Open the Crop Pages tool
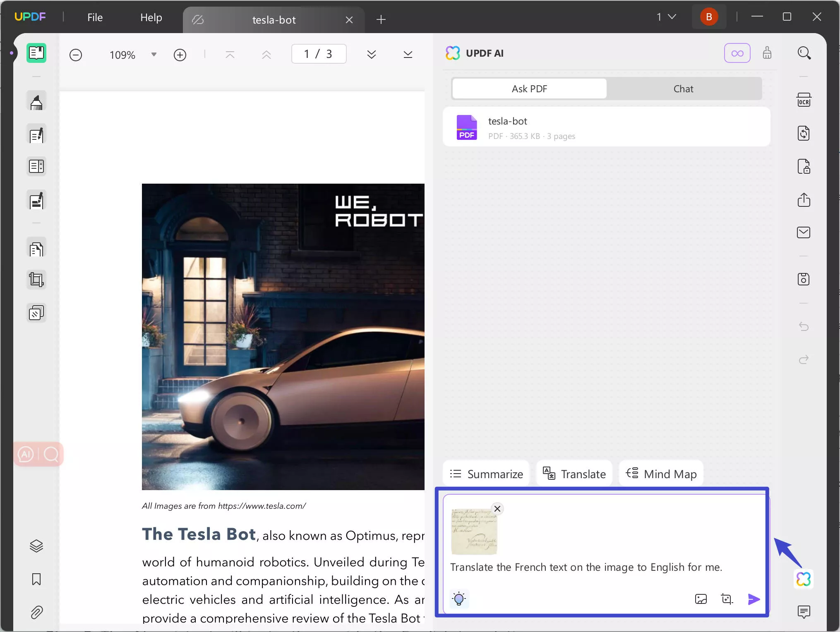The width and height of the screenshot is (840, 632). [36, 280]
